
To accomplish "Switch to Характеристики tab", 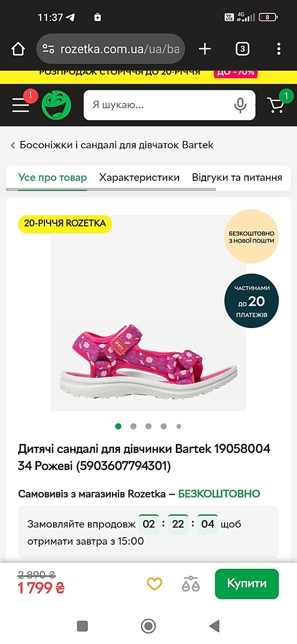I will 139,177.
